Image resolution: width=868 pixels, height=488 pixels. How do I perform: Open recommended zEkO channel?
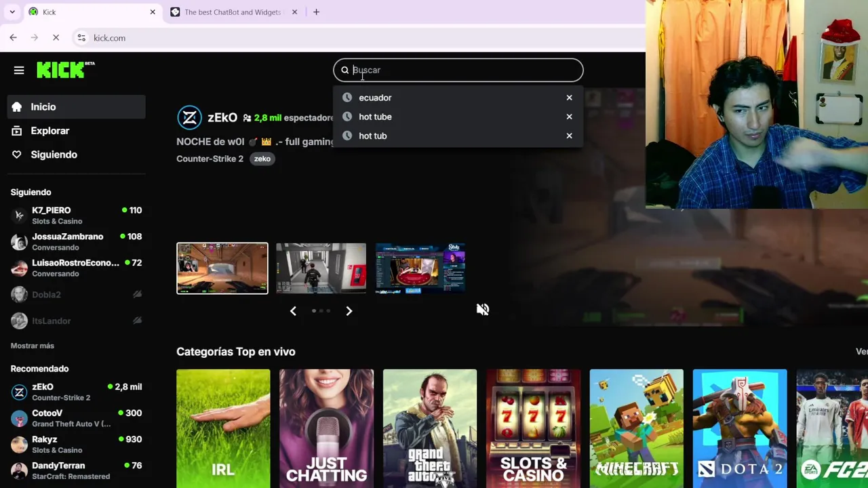[76, 392]
